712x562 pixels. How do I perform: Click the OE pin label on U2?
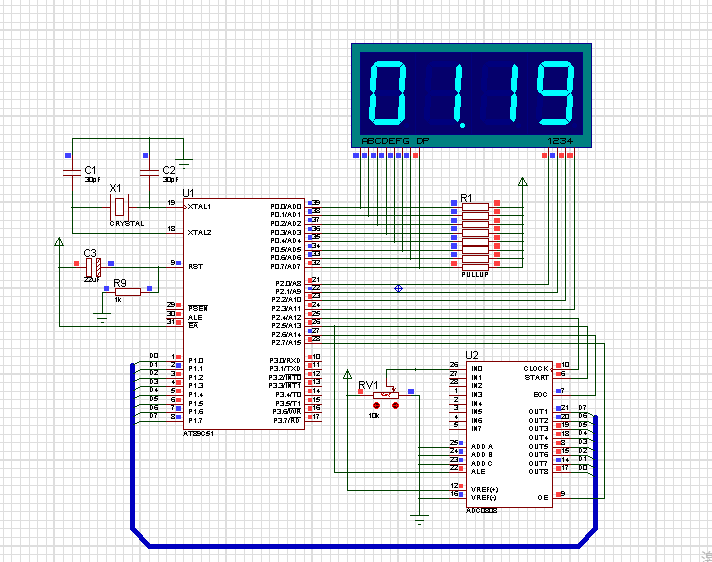pyautogui.click(x=543, y=498)
